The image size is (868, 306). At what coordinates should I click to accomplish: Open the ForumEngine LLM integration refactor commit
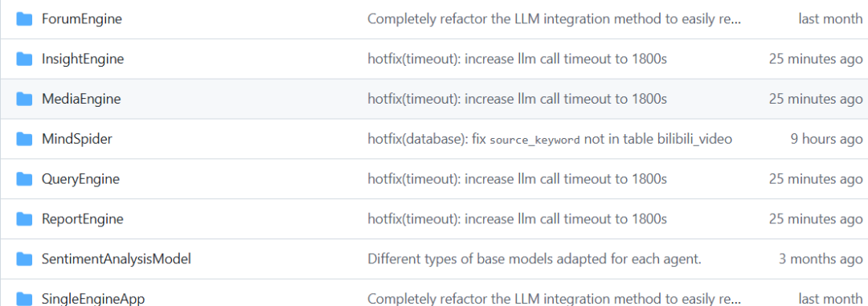click(x=554, y=19)
